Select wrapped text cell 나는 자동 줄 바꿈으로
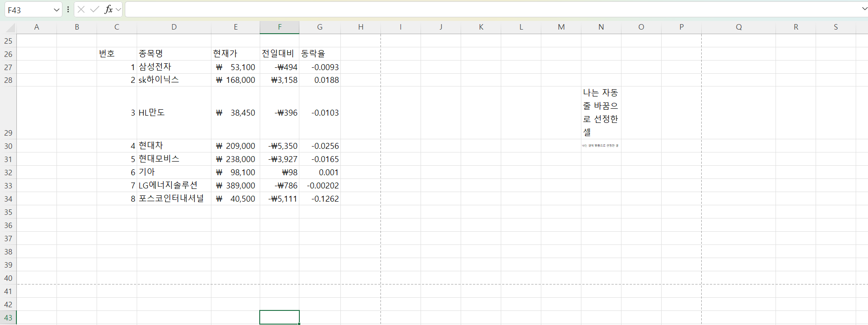 [x=601, y=113]
